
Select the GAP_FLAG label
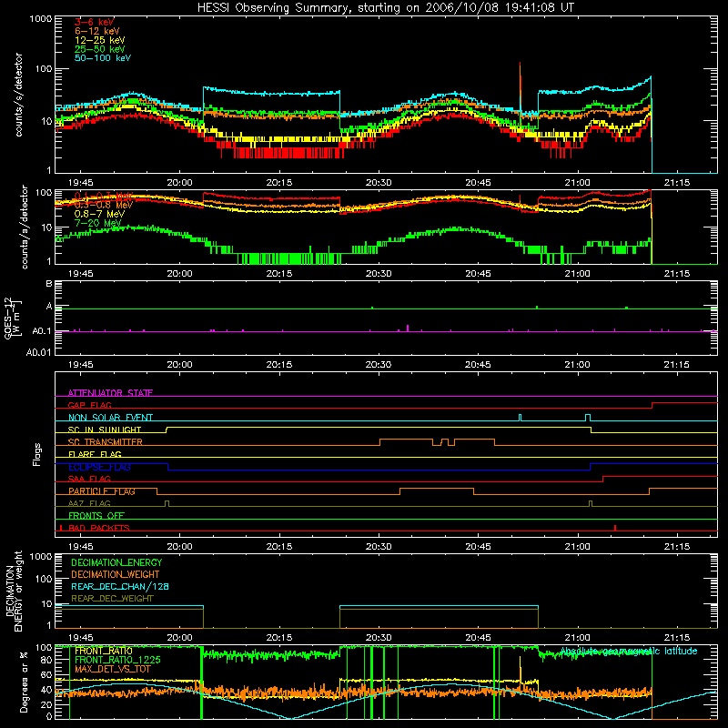89,405
